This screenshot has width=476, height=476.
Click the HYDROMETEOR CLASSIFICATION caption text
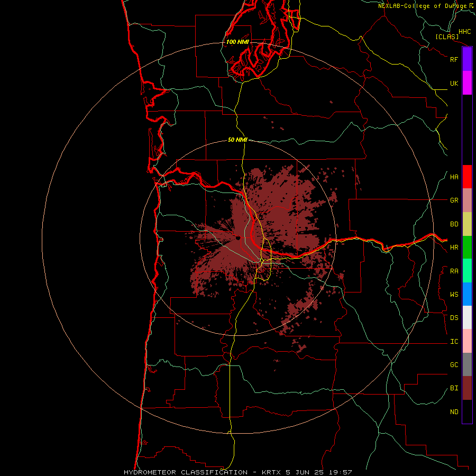point(186,472)
